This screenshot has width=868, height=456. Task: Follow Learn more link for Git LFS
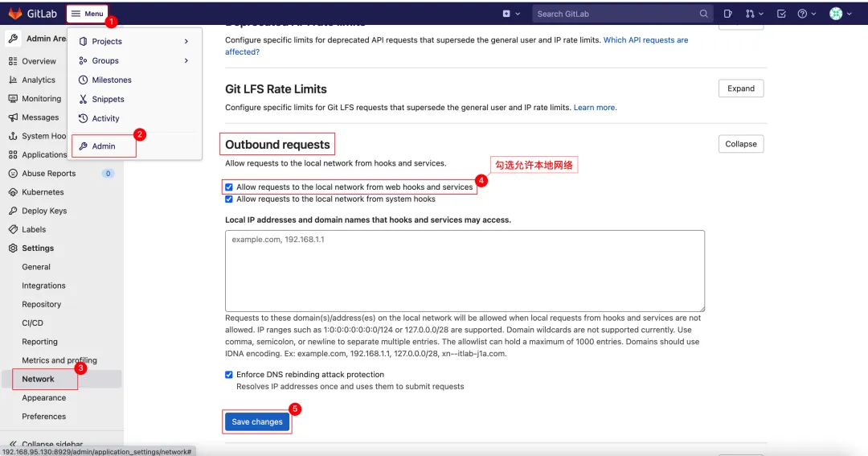click(594, 108)
